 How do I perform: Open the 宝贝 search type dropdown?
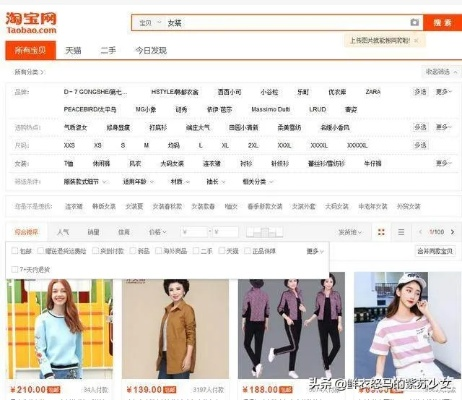coord(150,23)
